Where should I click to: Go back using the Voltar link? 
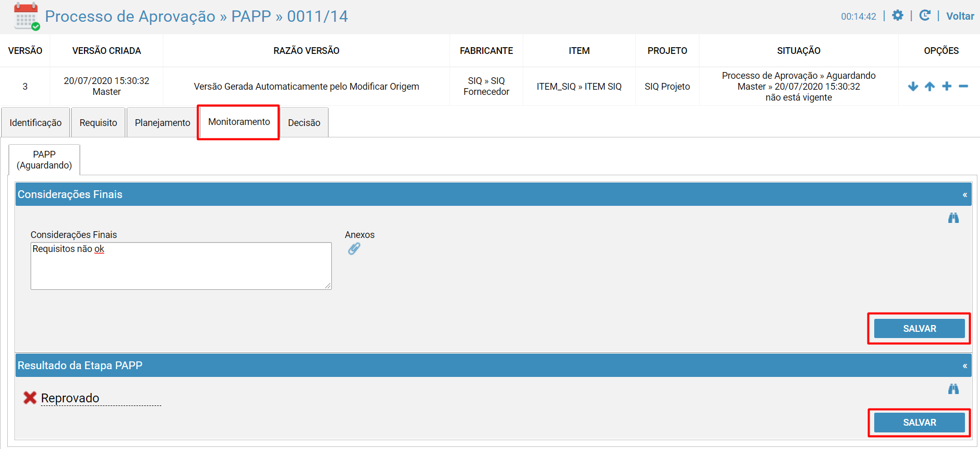click(x=960, y=16)
